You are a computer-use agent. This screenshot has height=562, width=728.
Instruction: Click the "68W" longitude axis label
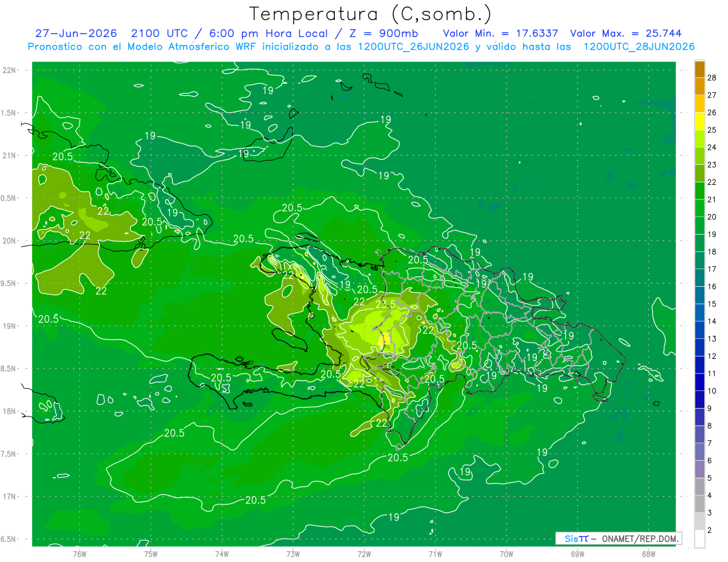point(649,554)
